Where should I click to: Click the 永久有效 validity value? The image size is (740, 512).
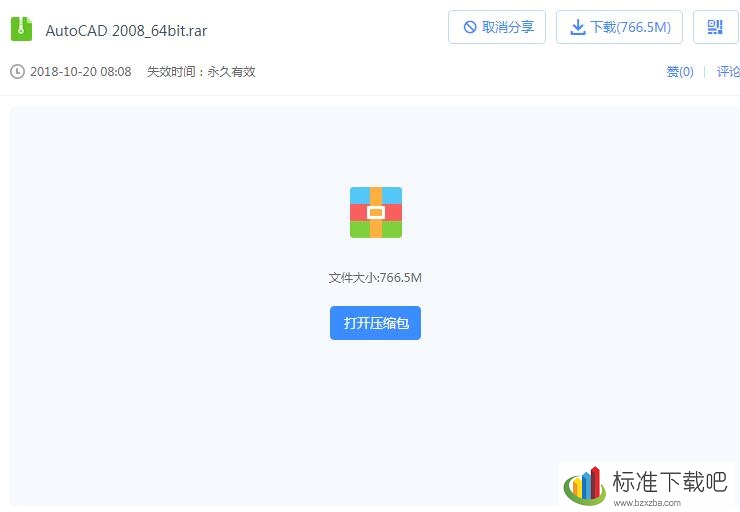pyautogui.click(x=231, y=72)
